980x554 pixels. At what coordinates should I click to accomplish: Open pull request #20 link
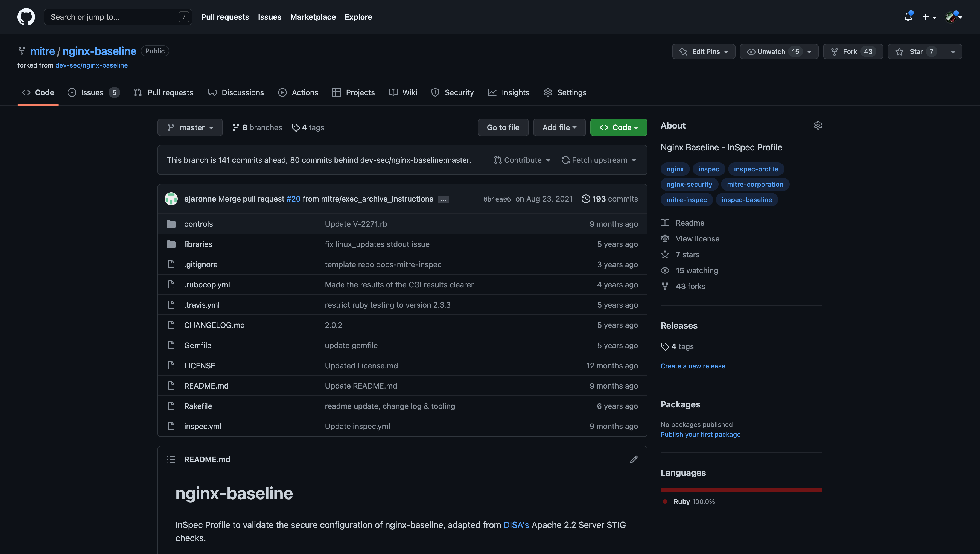pos(293,199)
